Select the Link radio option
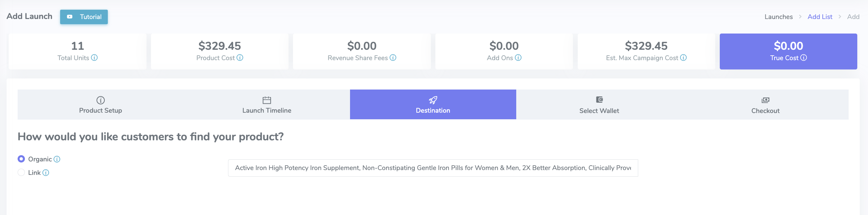Screen dimensions: 868x215 point(21,172)
